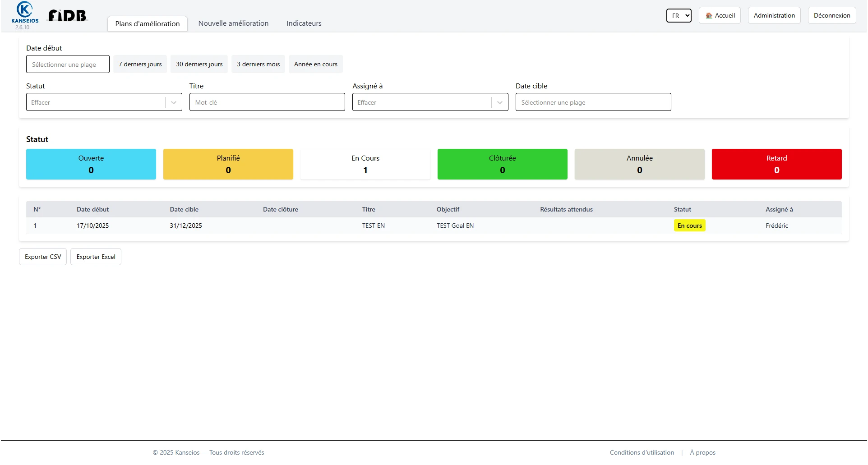Select the blue Ouverte status tile
The width and height of the screenshot is (868, 465).
91,164
